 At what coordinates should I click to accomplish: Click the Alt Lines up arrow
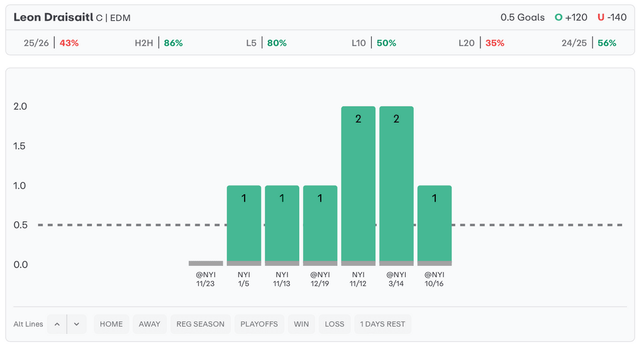[x=57, y=324]
